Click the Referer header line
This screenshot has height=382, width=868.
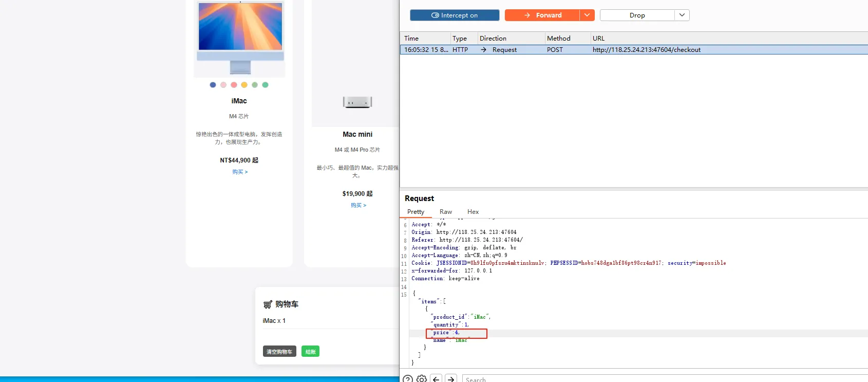pos(467,240)
